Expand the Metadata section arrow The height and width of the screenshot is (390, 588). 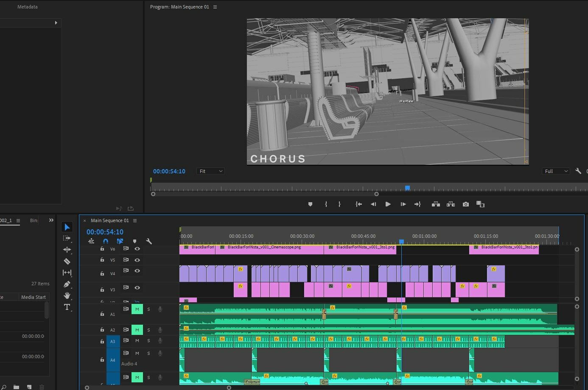tap(56, 22)
